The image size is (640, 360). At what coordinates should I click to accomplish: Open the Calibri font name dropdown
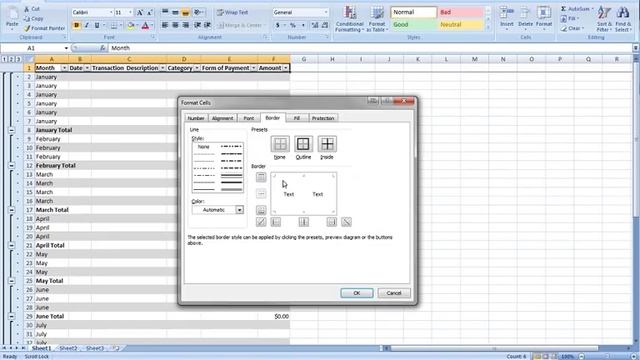(111, 13)
